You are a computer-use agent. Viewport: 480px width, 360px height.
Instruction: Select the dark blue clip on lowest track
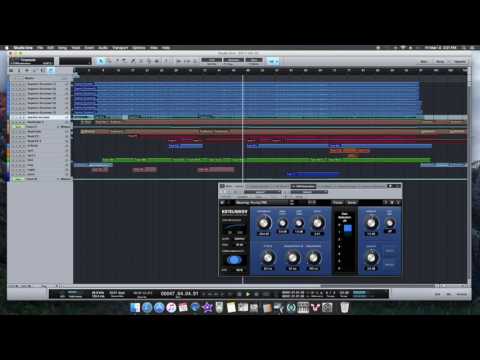(313, 174)
